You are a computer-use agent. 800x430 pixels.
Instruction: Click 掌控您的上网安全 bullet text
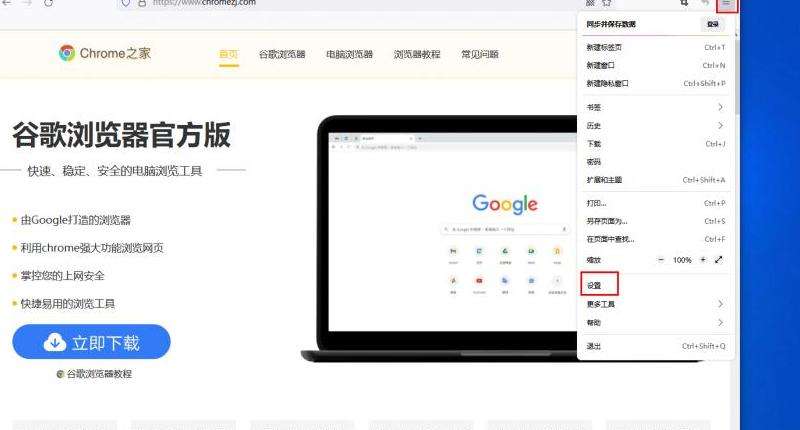click(x=62, y=276)
